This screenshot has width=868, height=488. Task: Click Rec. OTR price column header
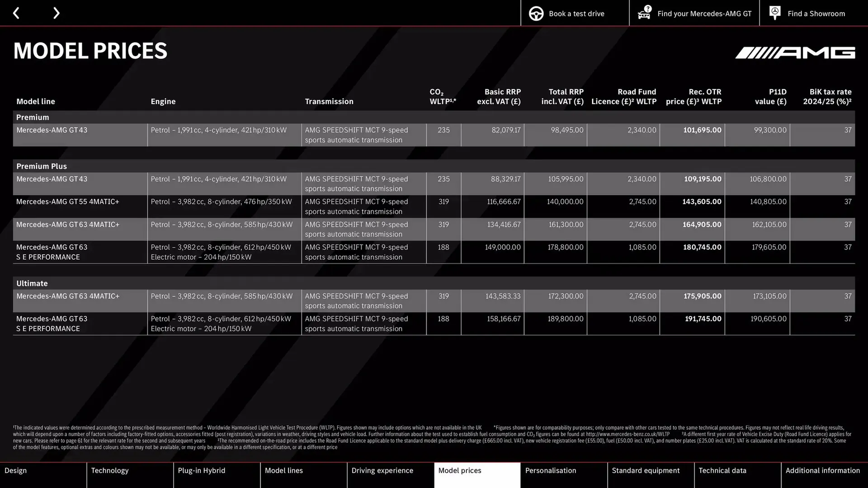pyautogui.click(x=694, y=97)
